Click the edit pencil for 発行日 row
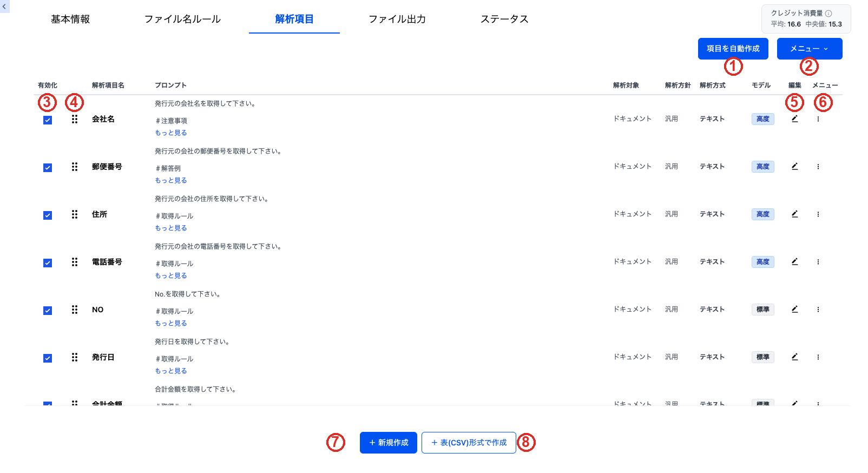This screenshot has width=868, height=473. 794,357
